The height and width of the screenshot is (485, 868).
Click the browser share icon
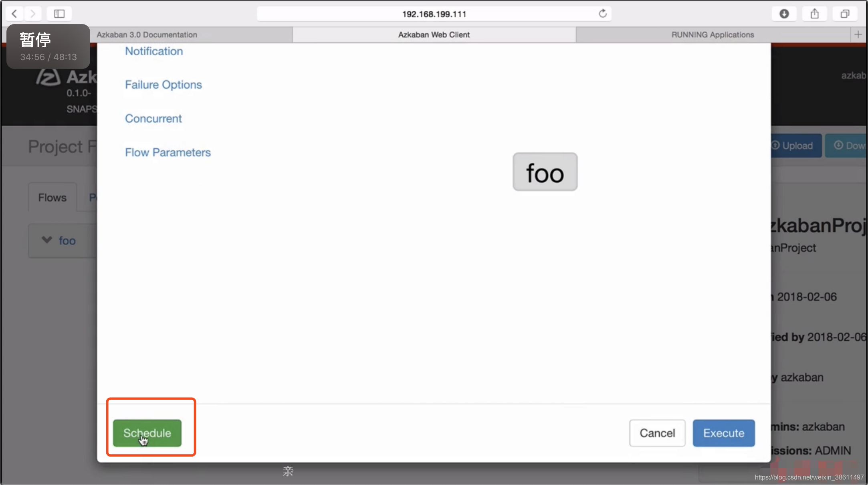815,13
